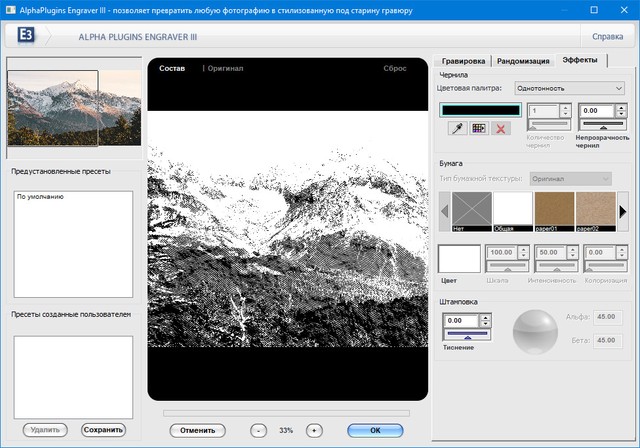
Task: Click the Альфа value field
Action: 607,317
